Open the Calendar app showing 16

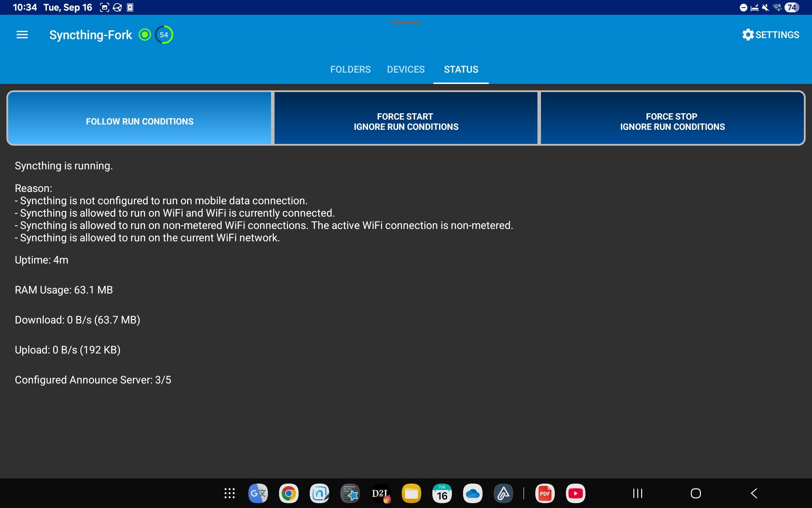(442, 493)
